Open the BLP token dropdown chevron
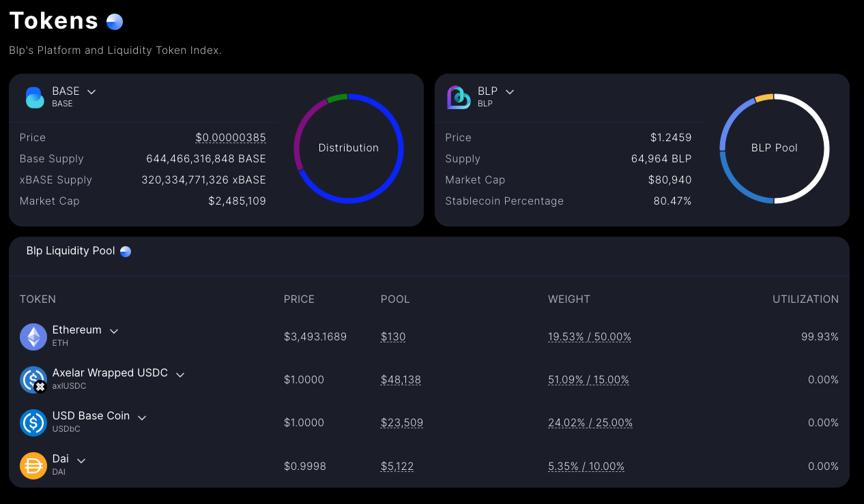This screenshot has height=504, width=864. coord(509,91)
